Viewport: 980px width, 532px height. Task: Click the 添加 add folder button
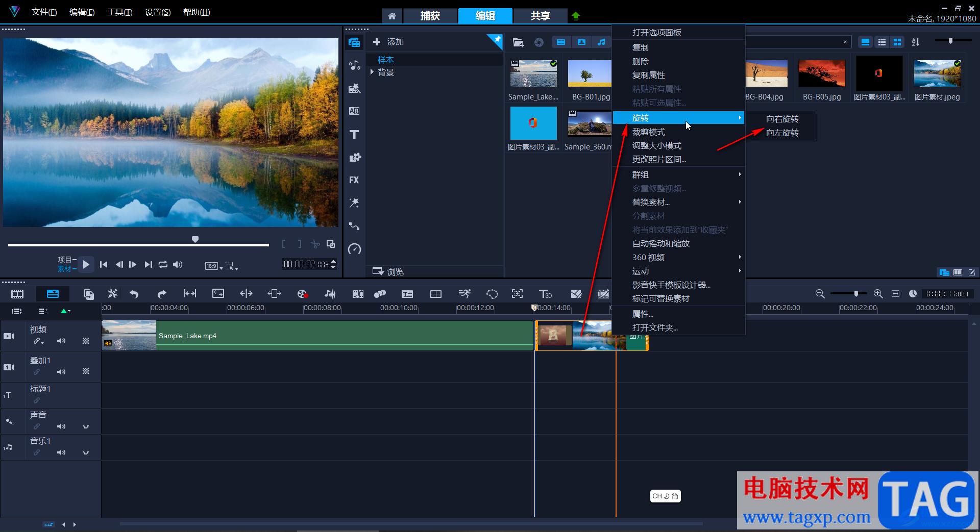(x=388, y=42)
